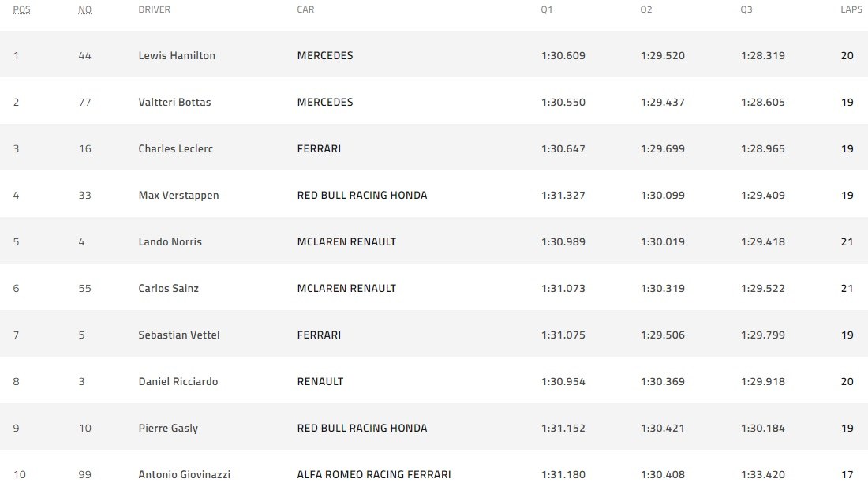This screenshot has width=868, height=494.
Task: Click Sebastian Vettel's name
Action: coord(178,335)
